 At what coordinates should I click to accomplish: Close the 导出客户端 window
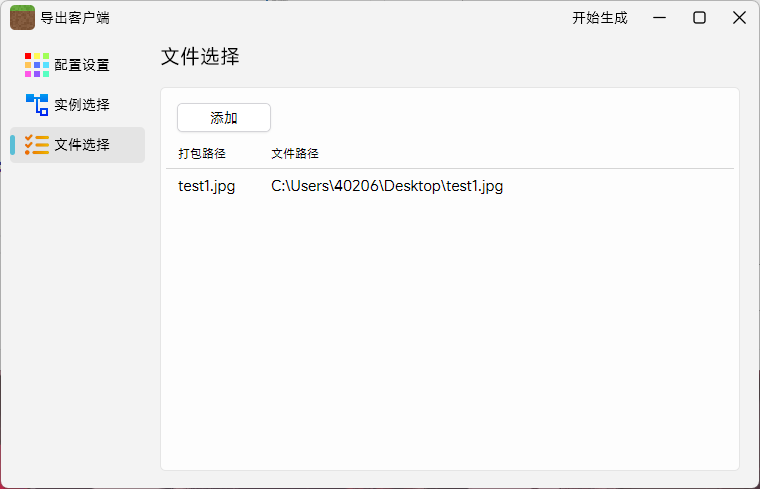(739, 17)
